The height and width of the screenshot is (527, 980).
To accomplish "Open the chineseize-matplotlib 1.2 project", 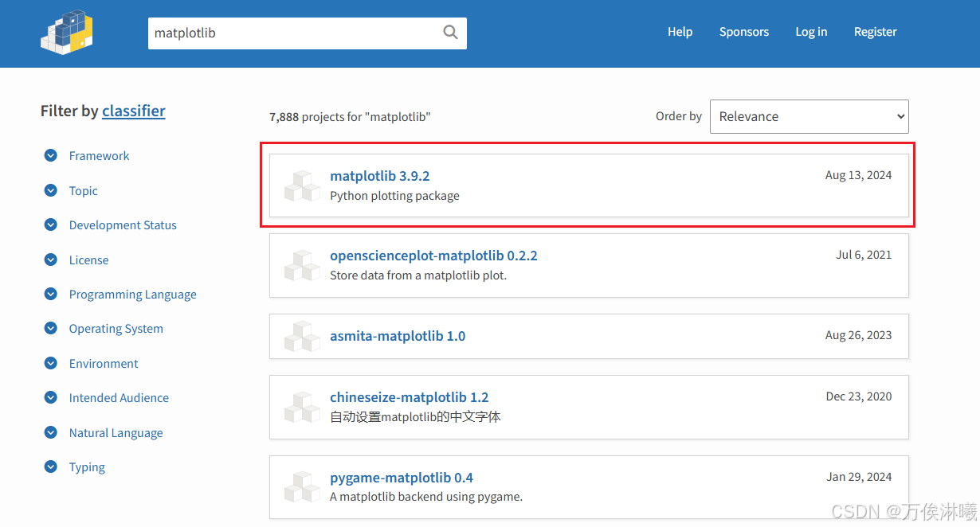I will click(x=409, y=397).
